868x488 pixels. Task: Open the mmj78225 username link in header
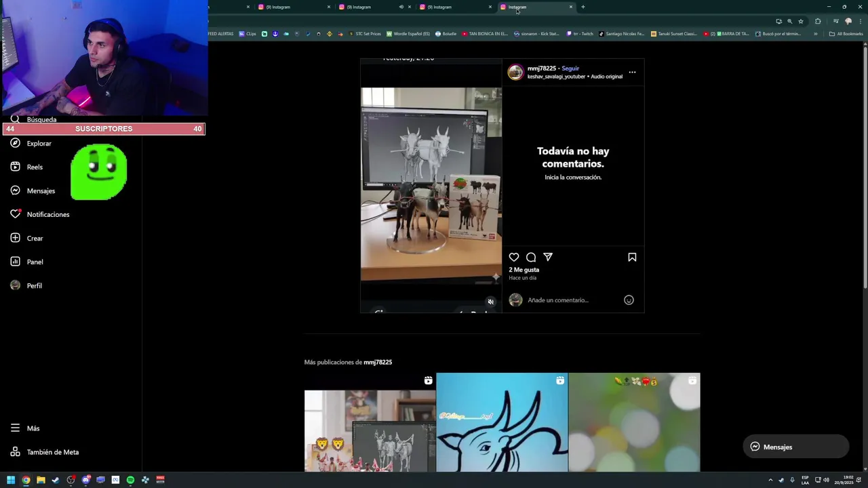tap(542, 68)
